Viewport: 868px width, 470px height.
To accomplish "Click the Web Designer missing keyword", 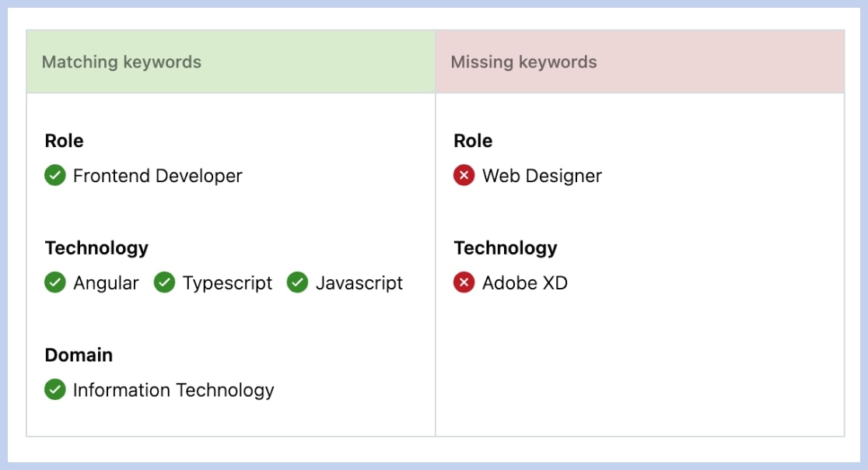I will 542,176.
